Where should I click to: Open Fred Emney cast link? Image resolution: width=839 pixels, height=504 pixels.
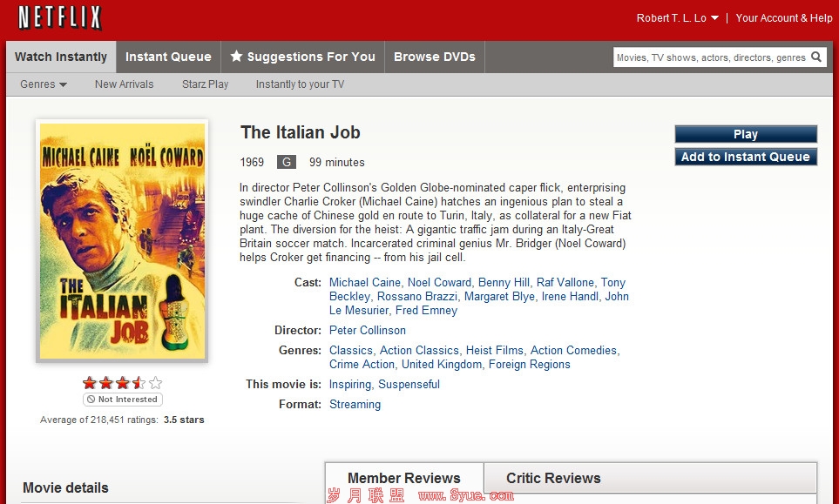point(426,310)
